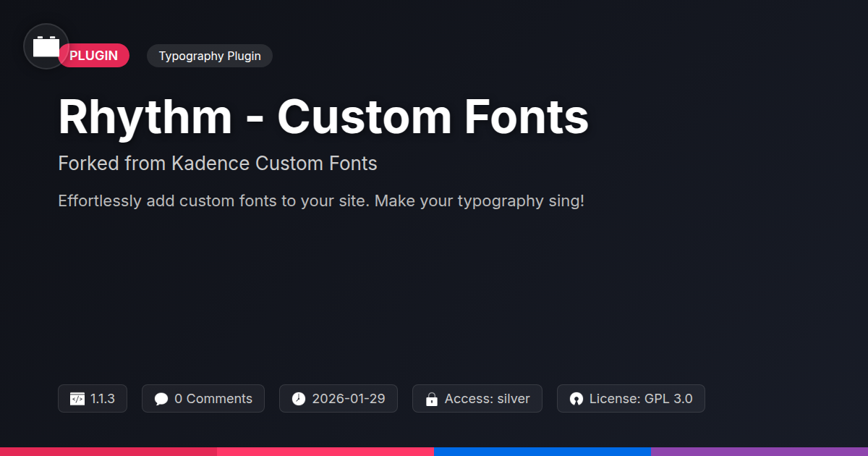Image resolution: width=868 pixels, height=456 pixels.
Task: Select the License: GPL 3.0 text
Action: [641, 399]
